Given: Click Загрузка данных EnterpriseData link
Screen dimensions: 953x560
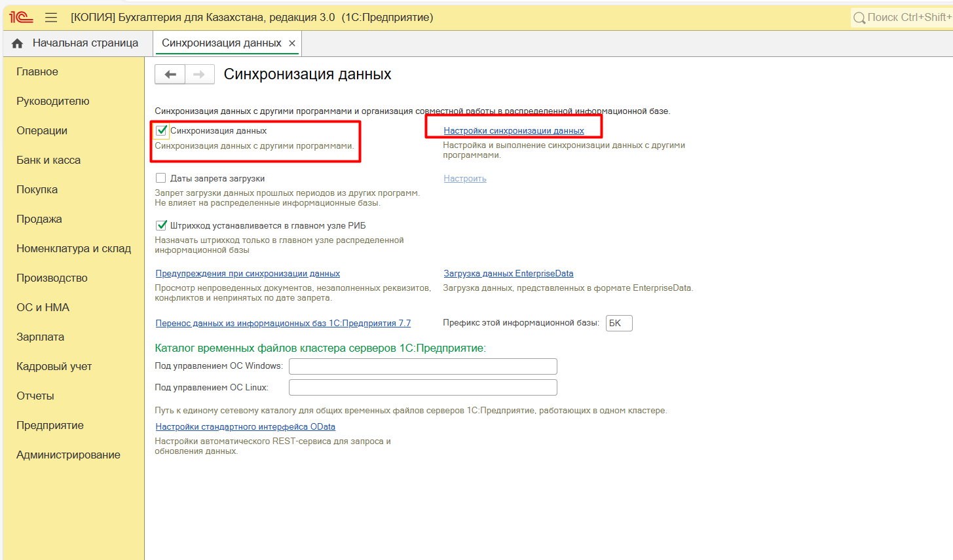Looking at the screenshot, I should coord(508,274).
